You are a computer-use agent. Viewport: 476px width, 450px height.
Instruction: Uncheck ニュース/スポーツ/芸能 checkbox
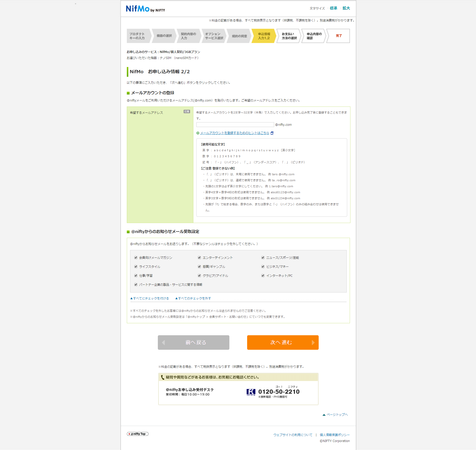263,257
